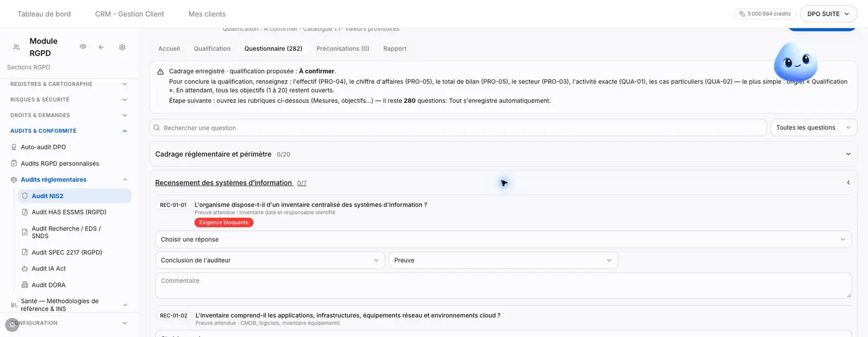Image resolution: width=868 pixels, height=337 pixels.
Task: Click the credits coin icon
Action: pyautogui.click(x=742, y=14)
